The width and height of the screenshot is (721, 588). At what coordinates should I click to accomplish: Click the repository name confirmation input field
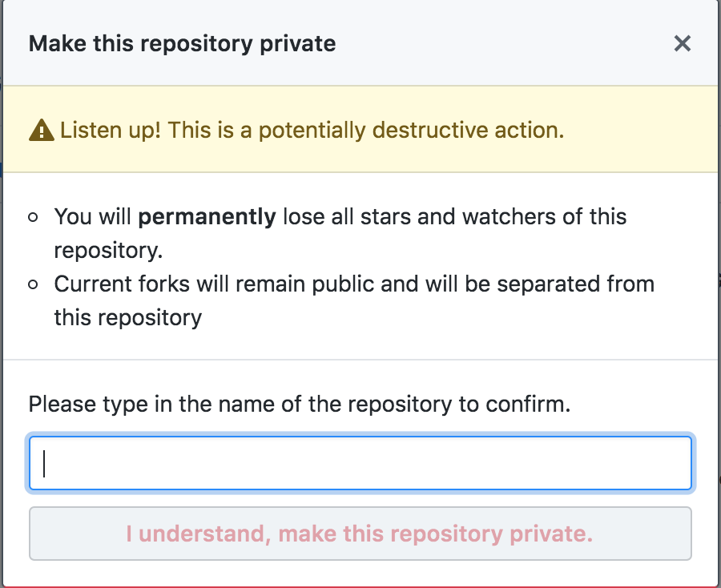(360, 463)
